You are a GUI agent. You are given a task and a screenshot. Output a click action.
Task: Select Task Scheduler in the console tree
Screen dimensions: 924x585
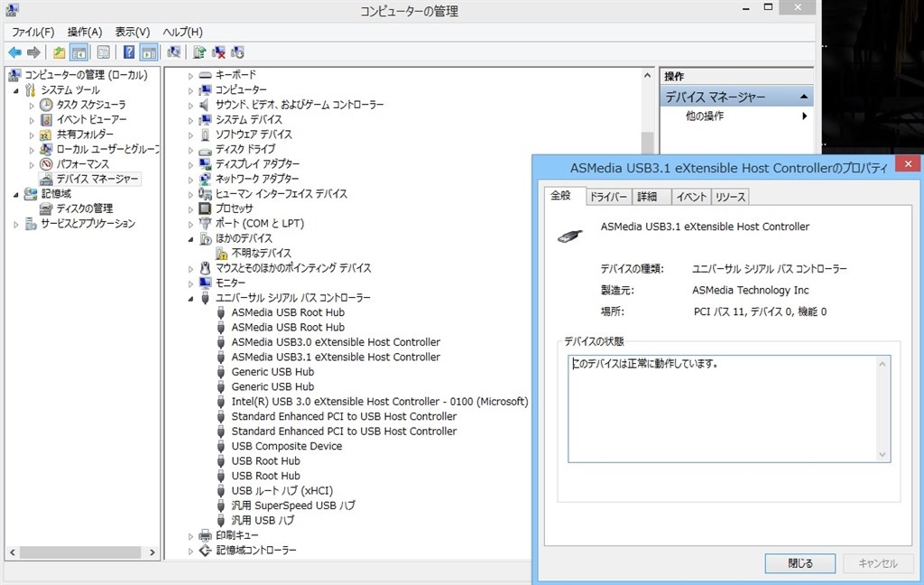point(91,105)
